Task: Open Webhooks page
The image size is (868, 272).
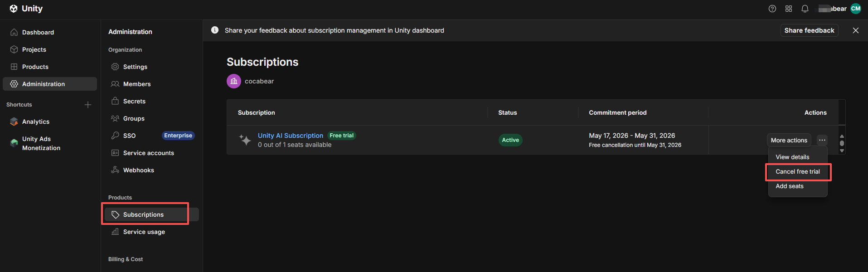Action: (x=151, y=170)
